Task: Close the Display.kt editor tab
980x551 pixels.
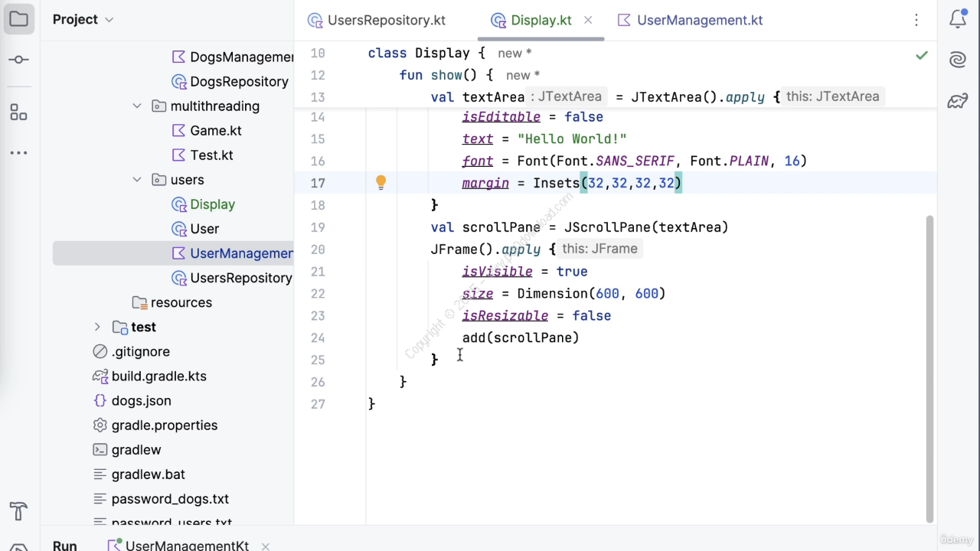Action: (x=588, y=20)
